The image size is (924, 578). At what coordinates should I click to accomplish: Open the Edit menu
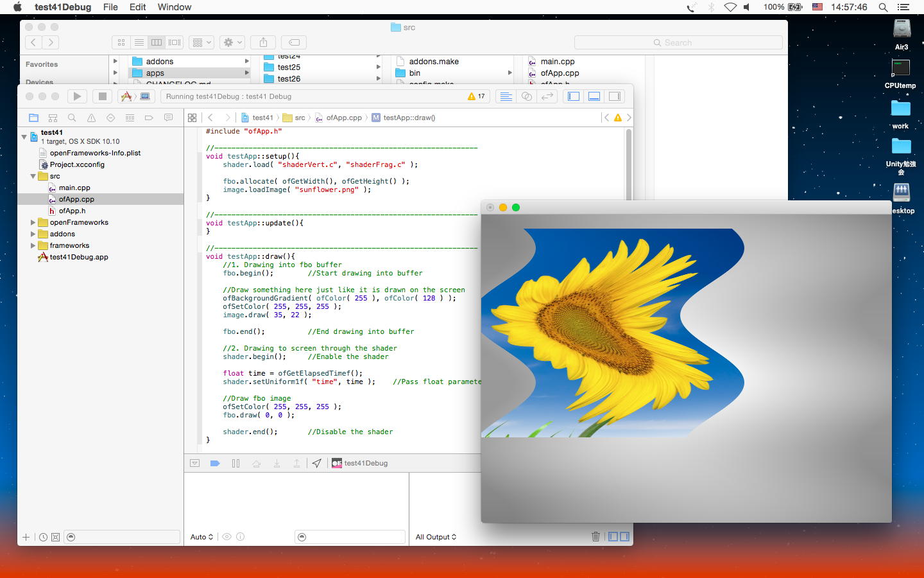coord(137,7)
